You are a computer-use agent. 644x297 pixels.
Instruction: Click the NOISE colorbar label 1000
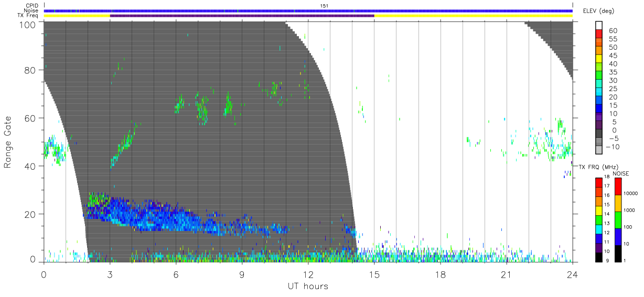pos(629,210)
